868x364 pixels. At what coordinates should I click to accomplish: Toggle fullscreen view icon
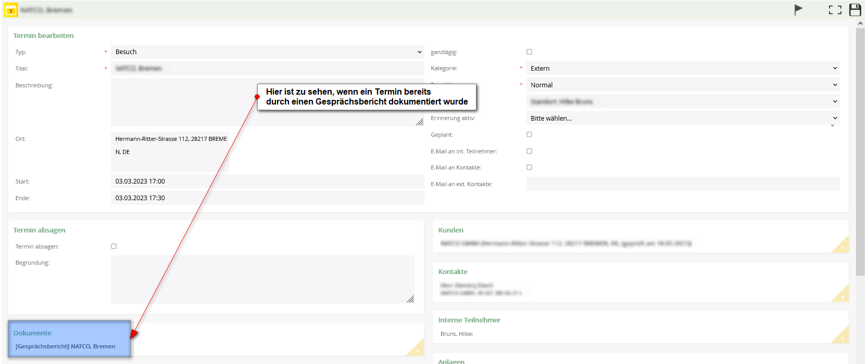click(x=835, y=10)
